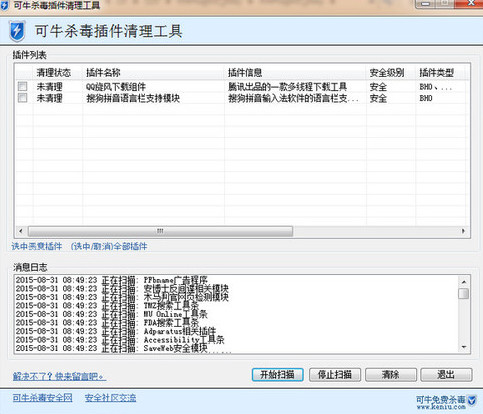Click 未清理 status of QQ旋风 row
The image size is (483, 414).
[49, 87]
